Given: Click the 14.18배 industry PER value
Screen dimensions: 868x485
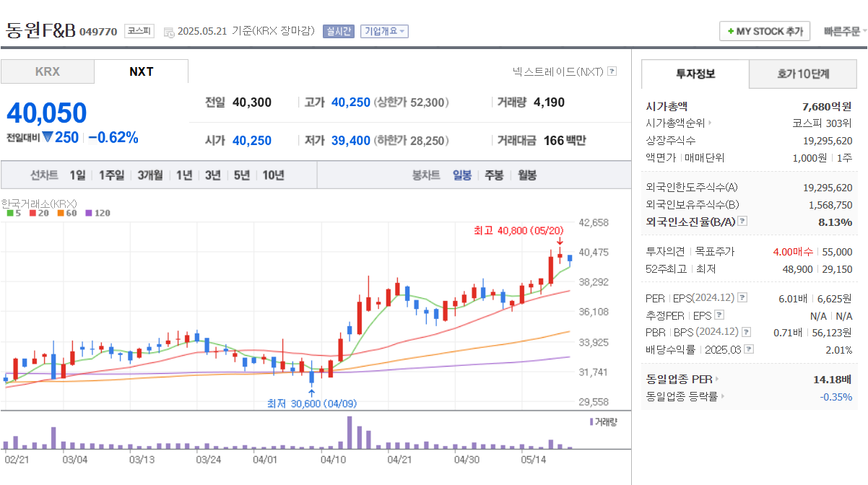Looking at the screenshot, I should click(x=832, y=379).
